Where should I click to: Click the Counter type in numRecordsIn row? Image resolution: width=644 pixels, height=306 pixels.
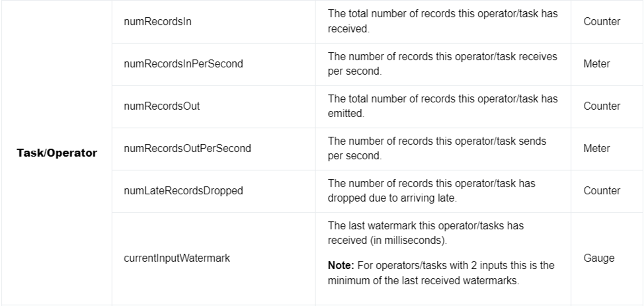click(x=602, y=22)
